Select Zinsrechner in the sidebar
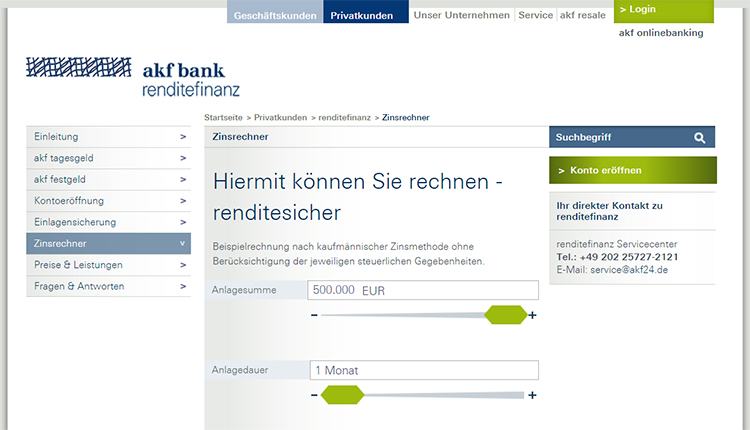The image size is (750, 430). coord(109,243)
